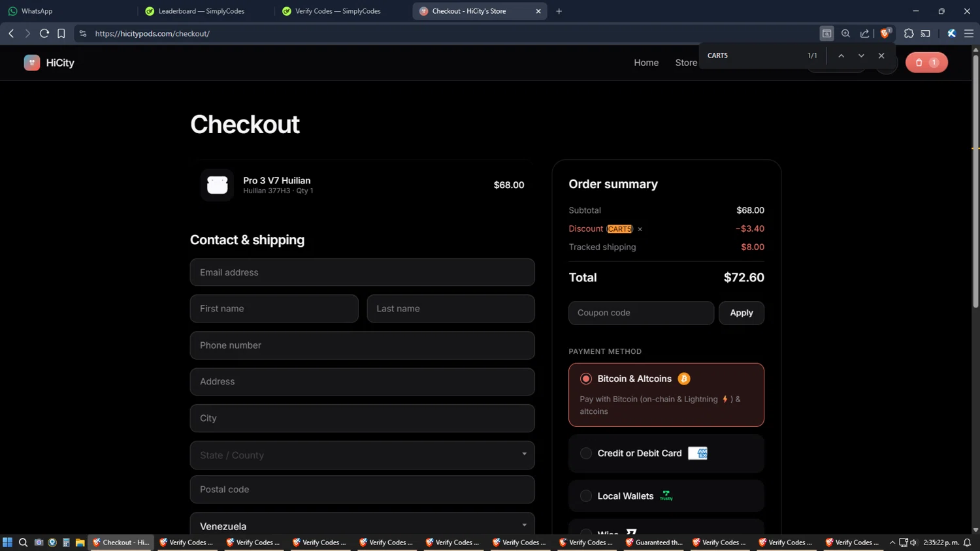Jump to the previous find result

(x=841, y=55)
